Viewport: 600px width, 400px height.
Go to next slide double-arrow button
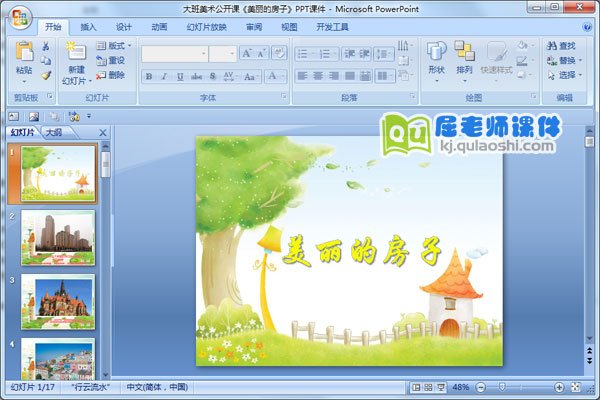pos(590,361)
